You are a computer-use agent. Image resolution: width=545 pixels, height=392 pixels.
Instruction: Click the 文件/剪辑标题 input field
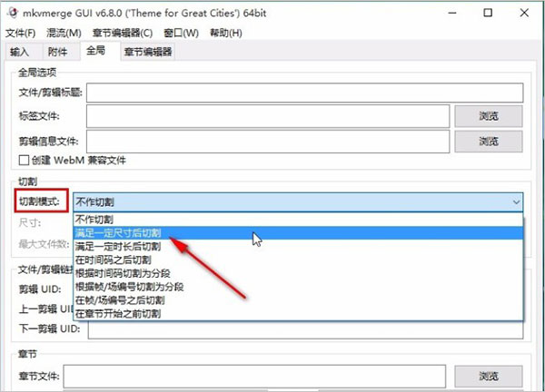(x=305, y=93)
